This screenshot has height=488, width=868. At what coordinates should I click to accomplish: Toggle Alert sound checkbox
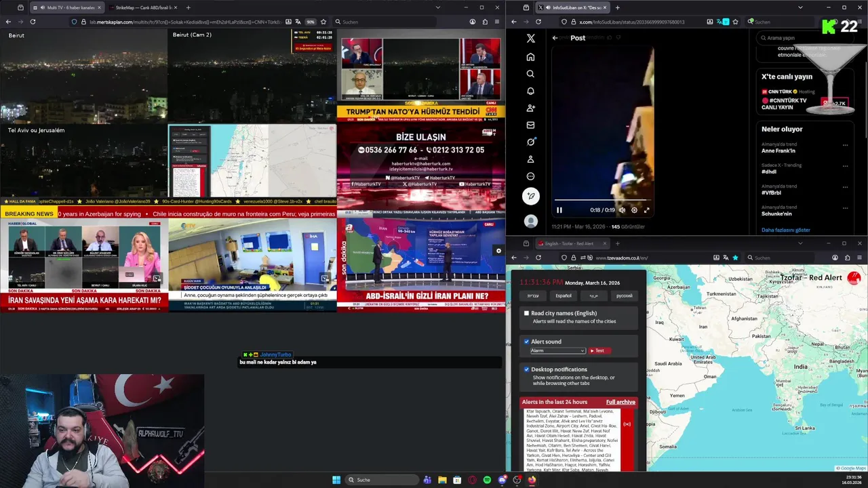click(x=526, y=342)
